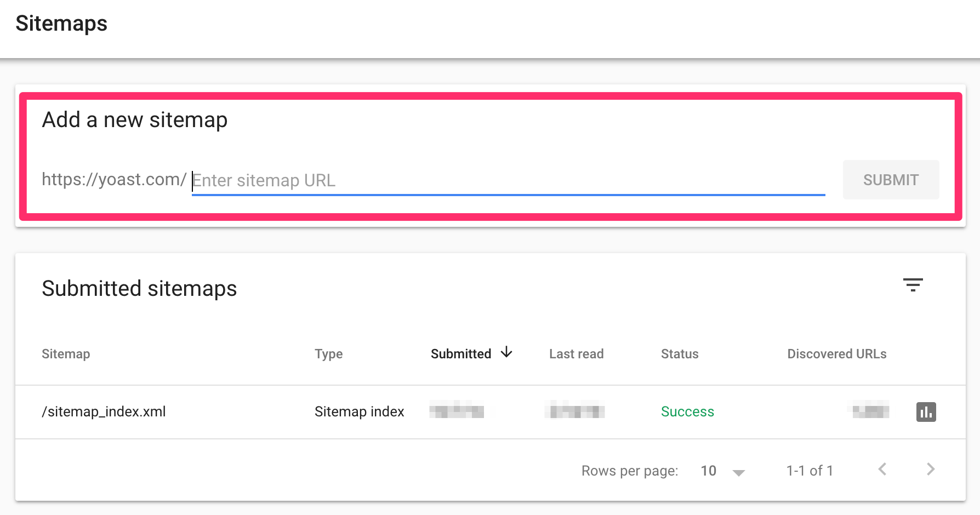Image resolution: width=980 pixels, height=515 pixels.
Task: Click the Sitemap index type cell
Action: coord(359,411)
